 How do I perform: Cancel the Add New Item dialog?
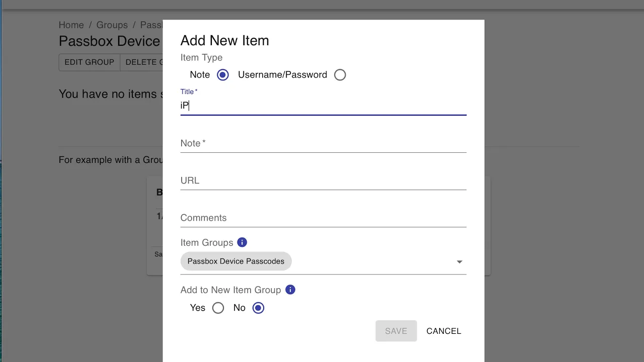point(444,331)
